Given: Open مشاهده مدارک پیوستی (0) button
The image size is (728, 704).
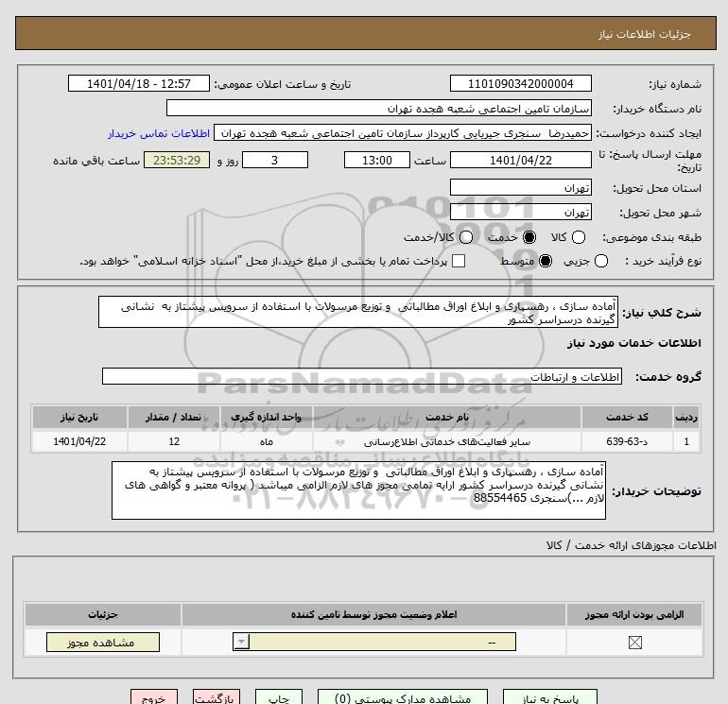Looking at the screenshot, I should 403,697.
